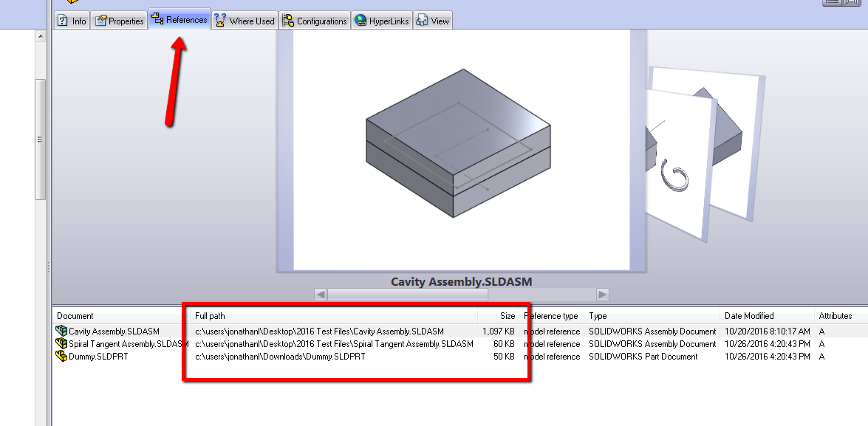Click the Cavity Assembly.SLDASM preview caption
This screenshot has height=426, width=868.
point(462,281)
